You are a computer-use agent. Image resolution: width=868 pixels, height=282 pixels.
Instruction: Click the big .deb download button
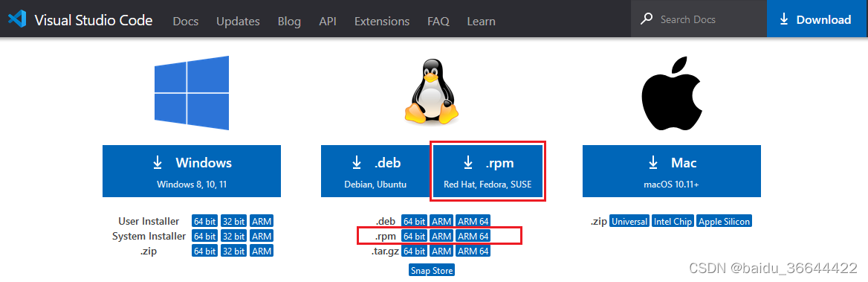pos(375,170)
